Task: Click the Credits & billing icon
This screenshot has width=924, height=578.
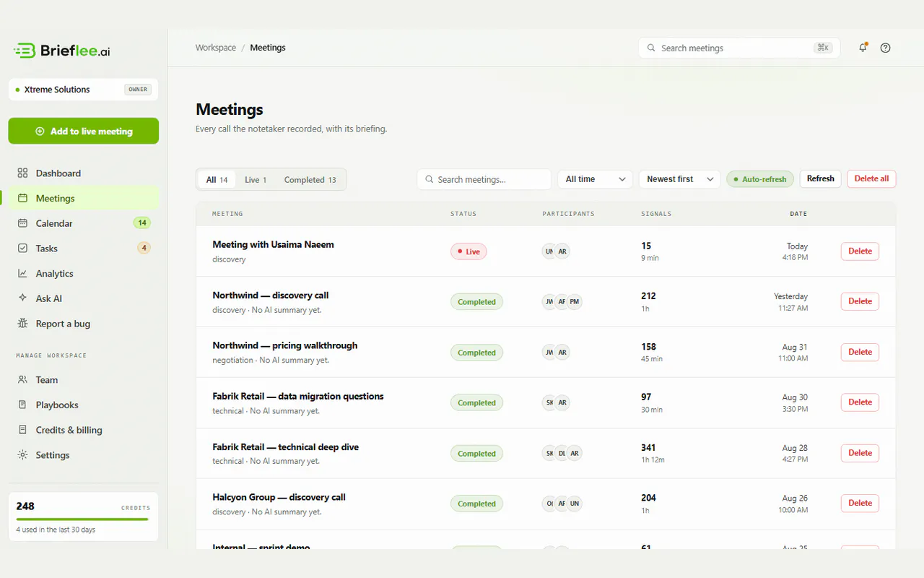Action: click(22, 430)
